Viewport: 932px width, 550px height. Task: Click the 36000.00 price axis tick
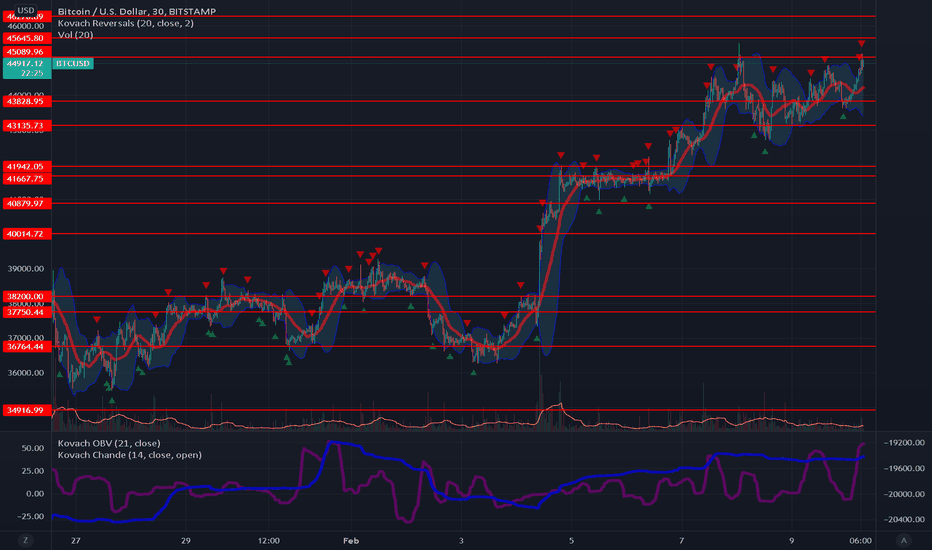coord(26,373)
